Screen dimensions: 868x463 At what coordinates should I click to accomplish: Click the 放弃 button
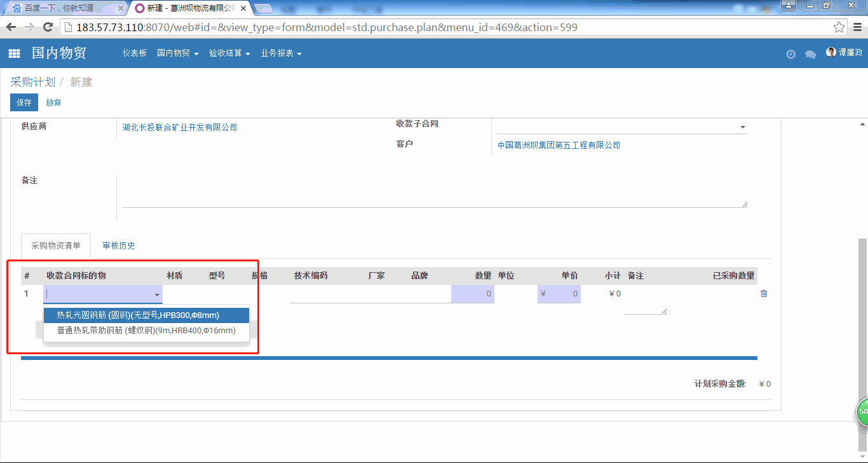[53, 102]
